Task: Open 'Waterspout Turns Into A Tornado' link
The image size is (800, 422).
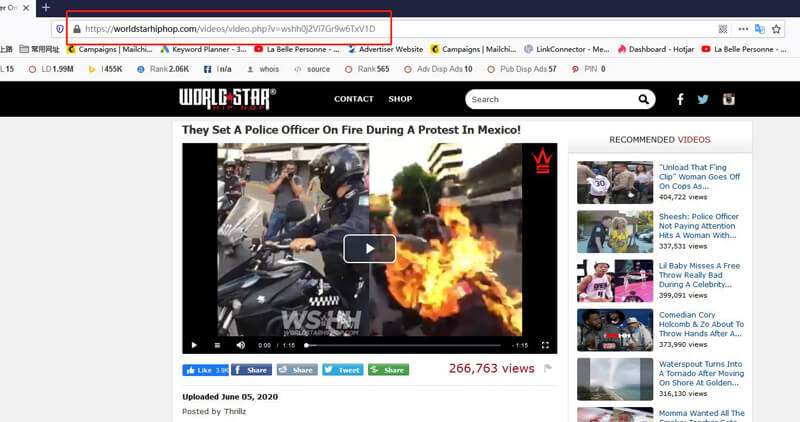Action: click(701, 373)
